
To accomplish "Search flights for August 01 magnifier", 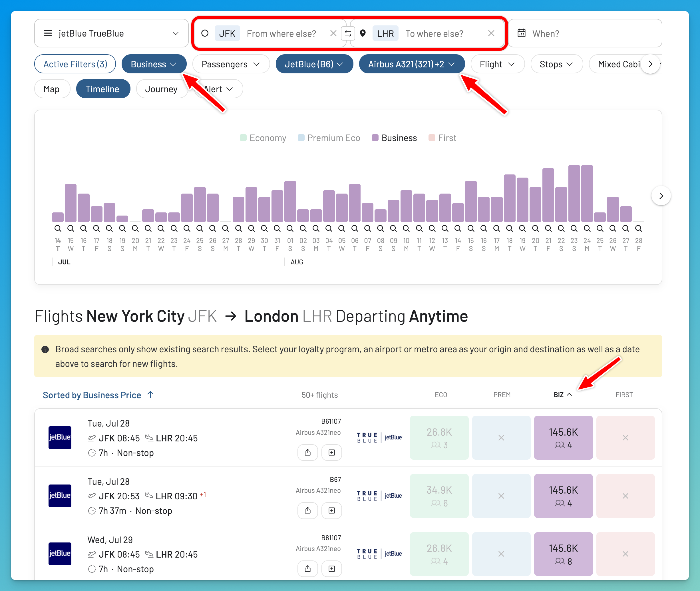I will [x=290, y=228].
